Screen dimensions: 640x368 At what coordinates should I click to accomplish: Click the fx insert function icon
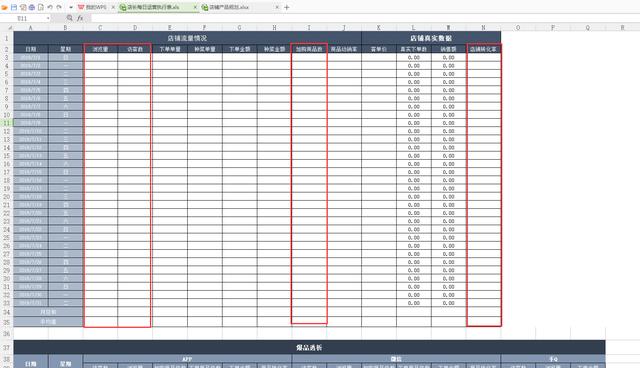[80, 18]
